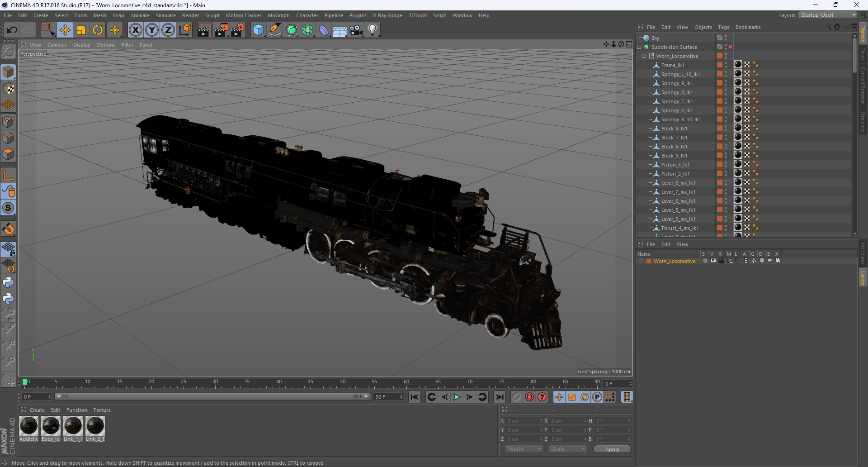868x467 pixels.
Task: Toggle Worn_Locomotive layer lock icon
Action: click(737, 261)
